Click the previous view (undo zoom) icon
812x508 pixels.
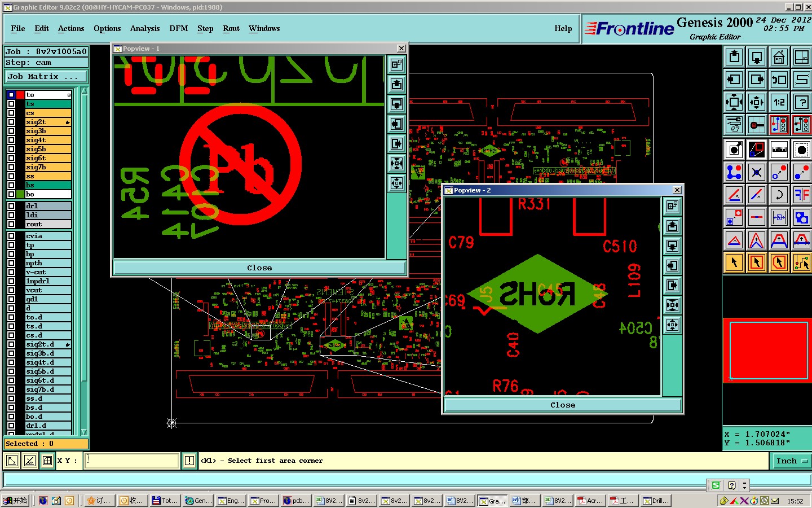click(779, 80)
